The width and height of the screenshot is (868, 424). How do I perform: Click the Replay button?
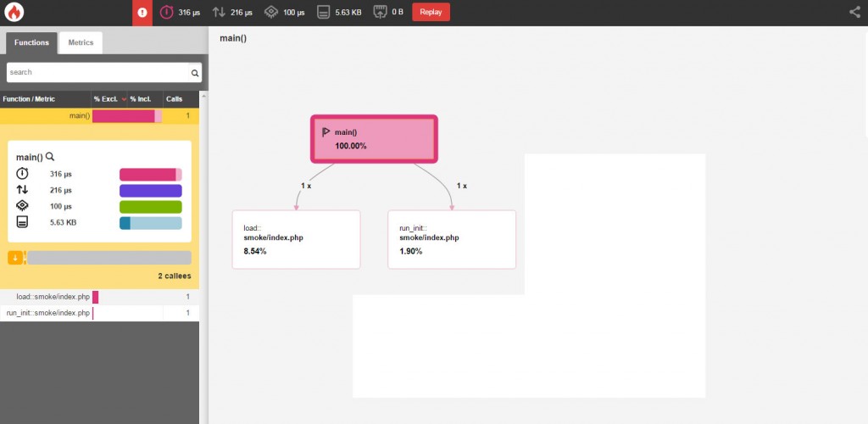(x=431, y=12)
